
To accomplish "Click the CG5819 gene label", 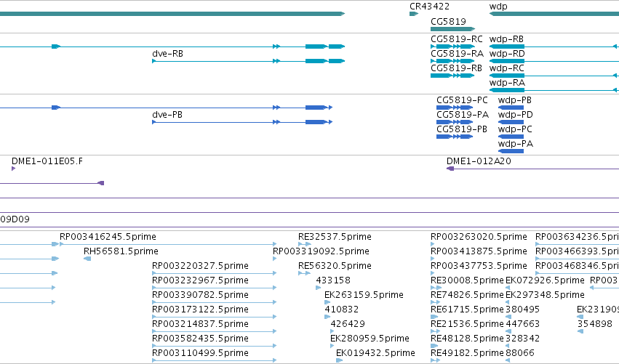I will coord(448,21).
